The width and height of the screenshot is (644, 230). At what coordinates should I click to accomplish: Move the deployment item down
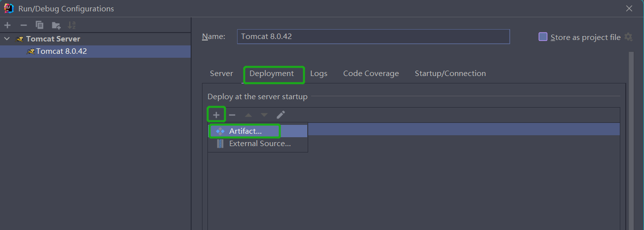[264, 115]
